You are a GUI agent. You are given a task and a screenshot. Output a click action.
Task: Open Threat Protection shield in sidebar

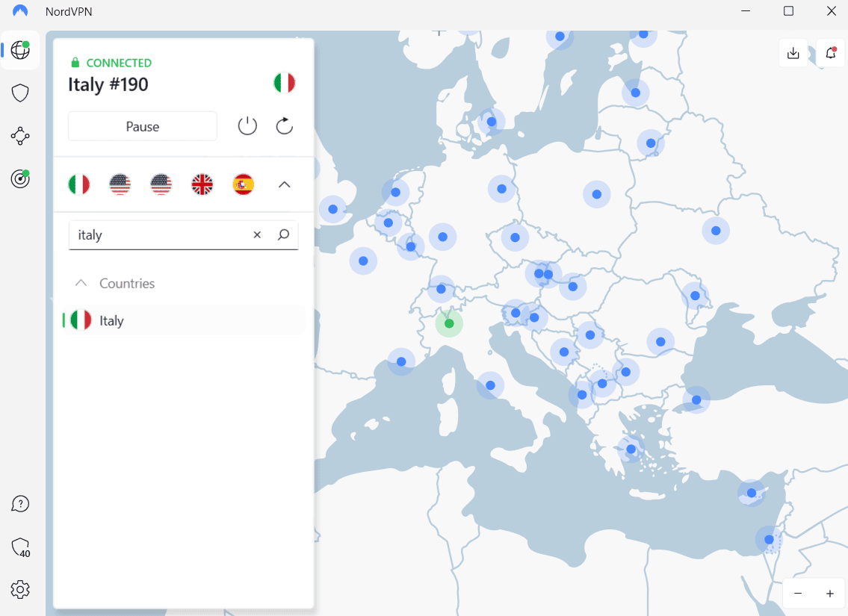(21, 93)
